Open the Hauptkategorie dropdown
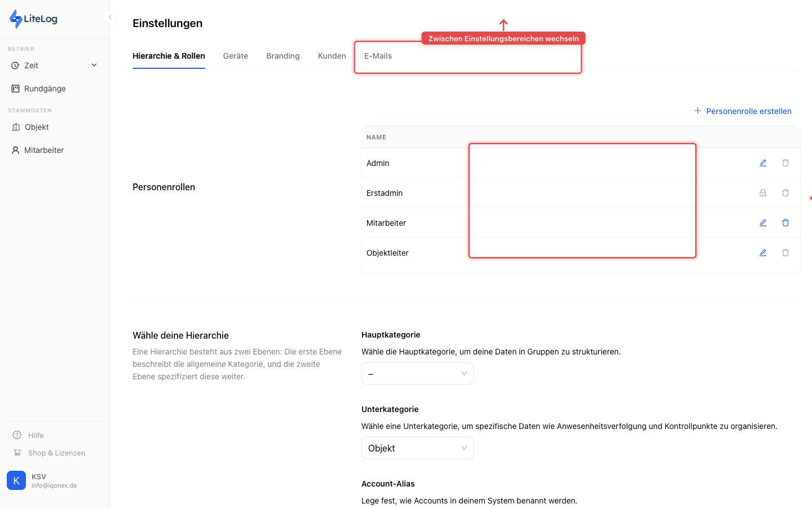812x508 pixels. 417,374
